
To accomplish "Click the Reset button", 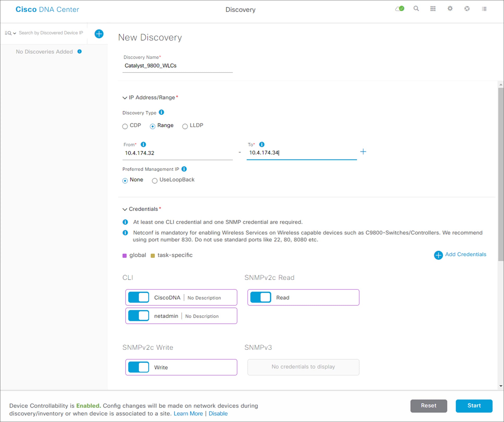I will pyautogui.click(x=429, y=406).
